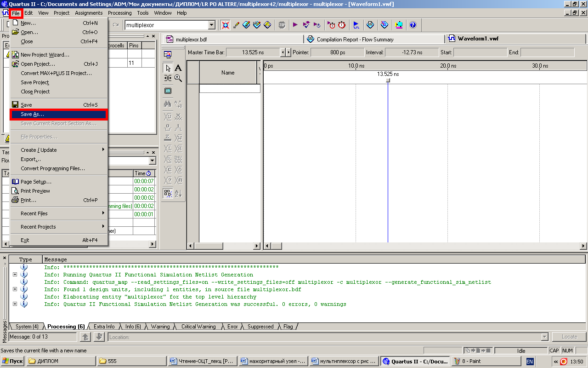Open the ДИПЛОМ folder taskbar button
Screen dimensions: 588x368
point(61,361)
